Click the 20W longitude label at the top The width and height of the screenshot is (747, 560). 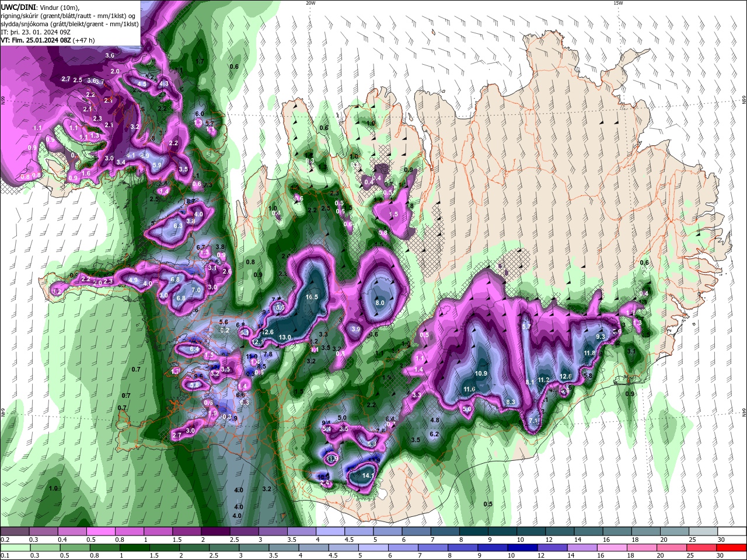coord(311,3)
